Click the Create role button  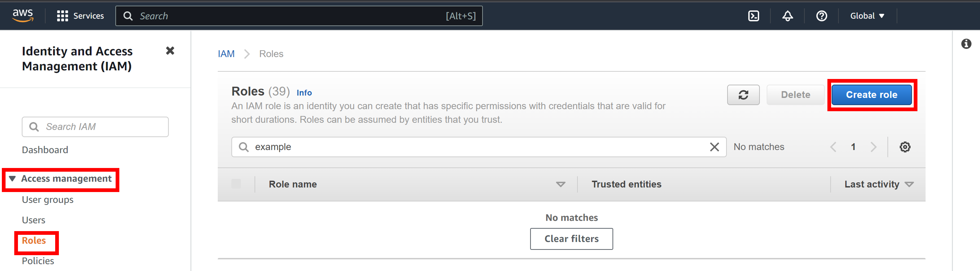(x=871, y=95)
